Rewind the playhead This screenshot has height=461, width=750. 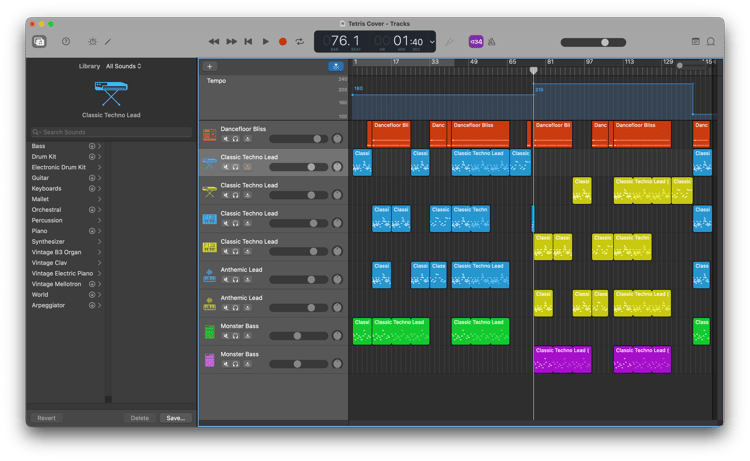pos(214,42)
